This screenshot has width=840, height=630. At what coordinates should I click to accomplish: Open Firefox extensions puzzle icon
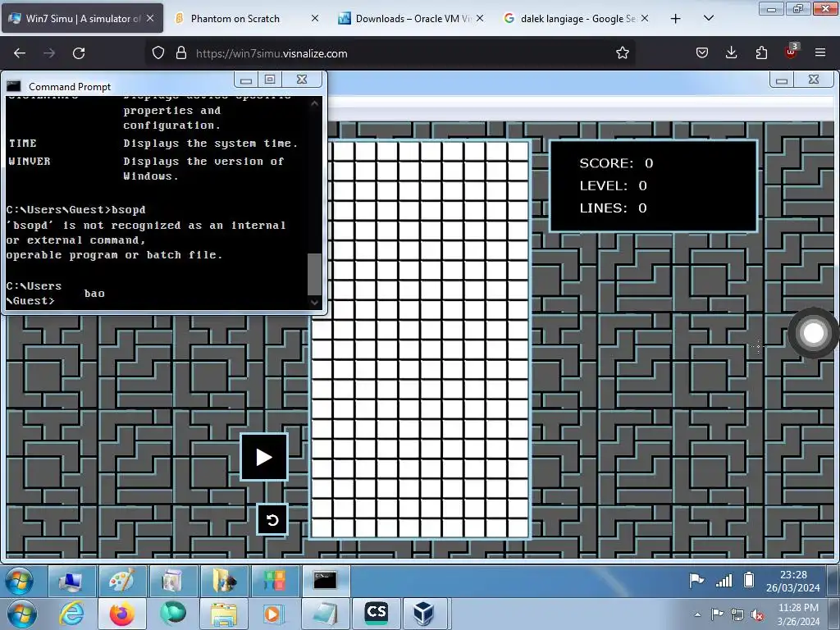pos(761,53)
